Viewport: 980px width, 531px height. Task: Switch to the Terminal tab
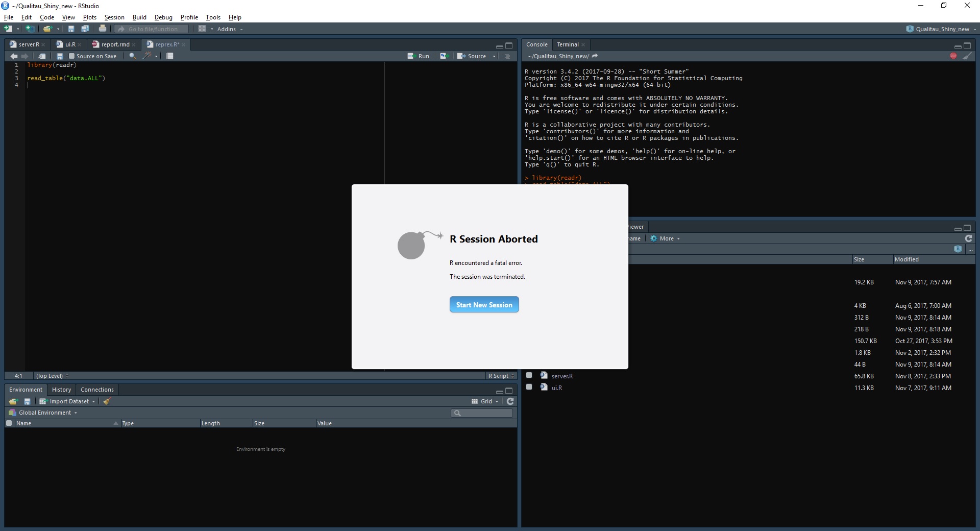pos(567,44)
